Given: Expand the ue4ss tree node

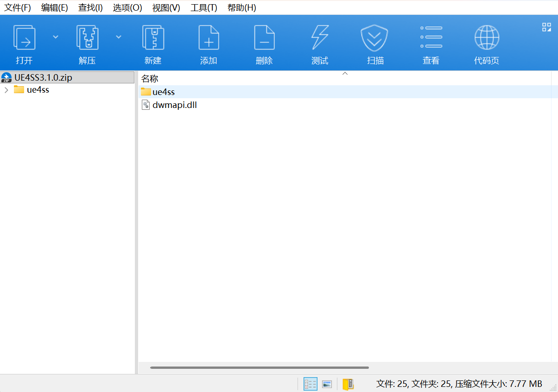Looking at the screenshot, I should pyautogui.click(x=6, y=90).
